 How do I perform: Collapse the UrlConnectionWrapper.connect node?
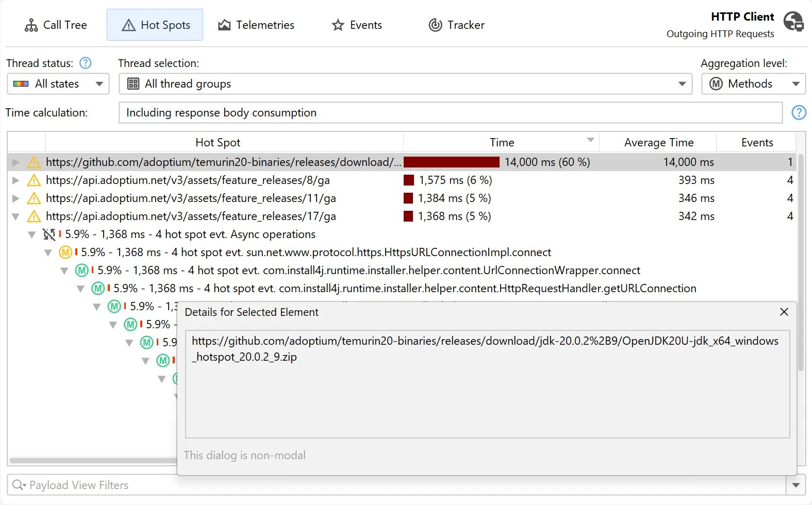[64, 271]
